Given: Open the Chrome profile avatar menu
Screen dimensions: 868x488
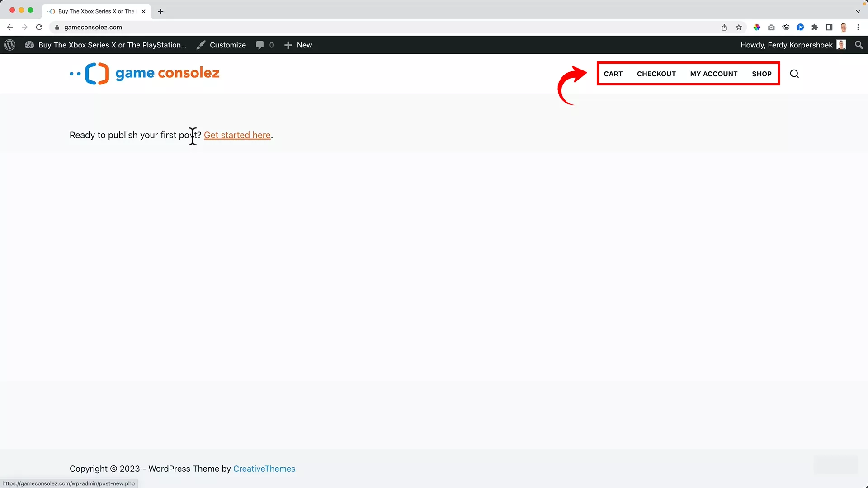Looking at the screenshot, I should tap(844, 27).
